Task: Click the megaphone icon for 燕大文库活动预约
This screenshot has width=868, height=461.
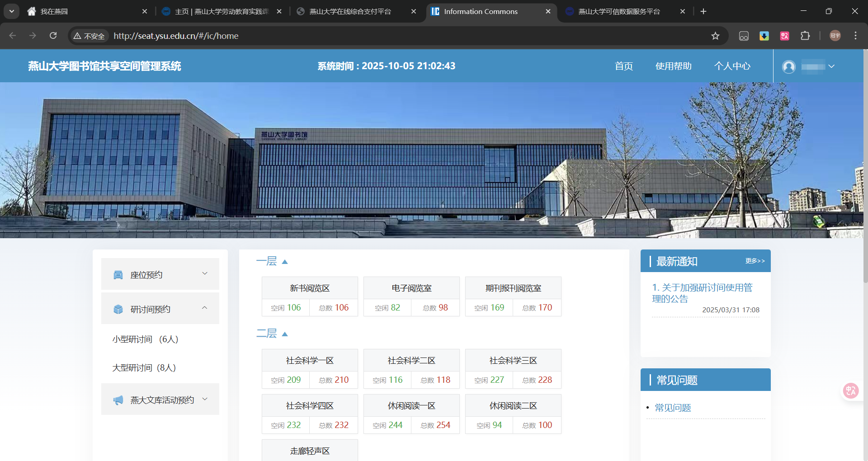Action: (118, 400)
